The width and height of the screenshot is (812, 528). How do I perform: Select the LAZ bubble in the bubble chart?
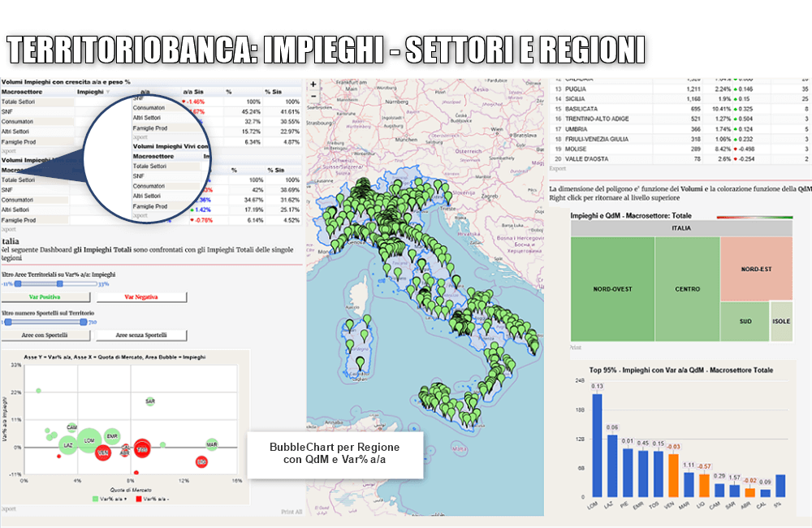[68, 445]
